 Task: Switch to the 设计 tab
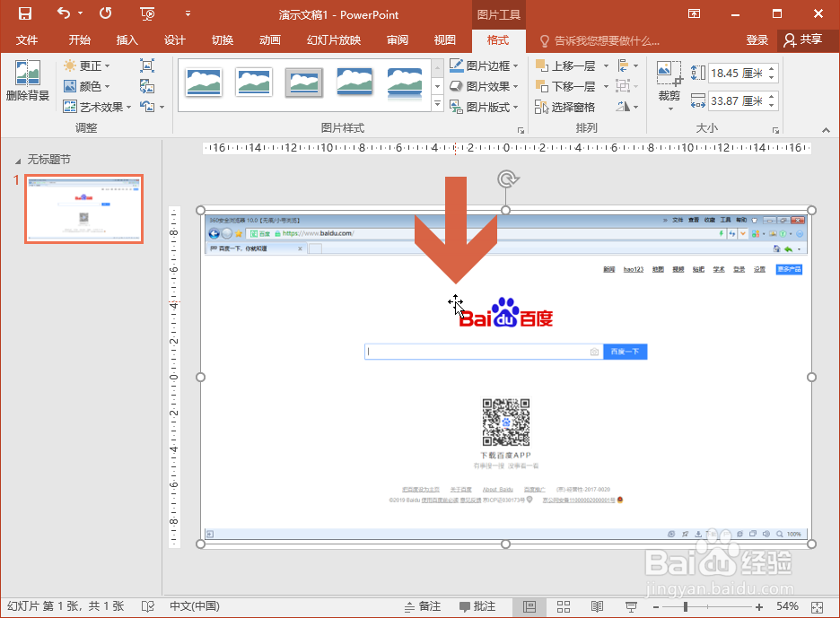click(175, 40)
